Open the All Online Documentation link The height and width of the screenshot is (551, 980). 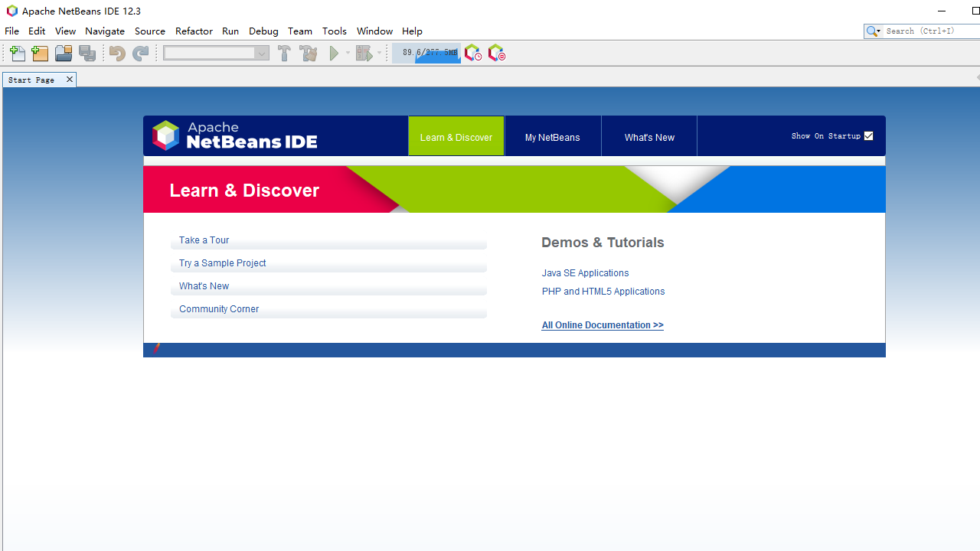[x=602, y=324]
